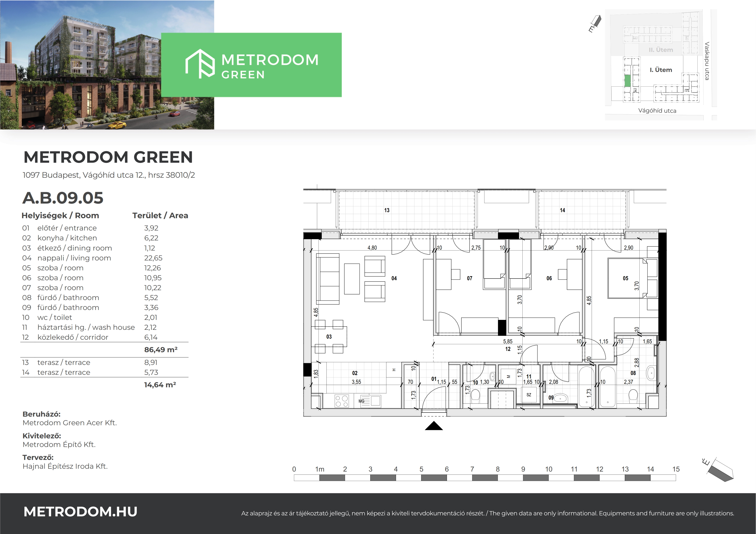
Task: Click the living room area value 22,65
Action: [x=153, y=258]
